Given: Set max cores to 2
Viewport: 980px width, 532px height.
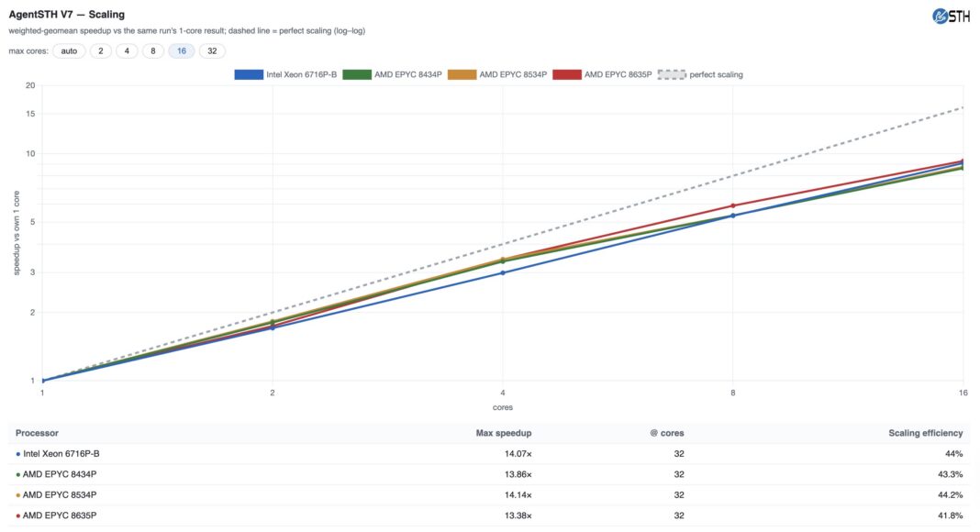Looking at the screenshot, I should pos(101,51).
